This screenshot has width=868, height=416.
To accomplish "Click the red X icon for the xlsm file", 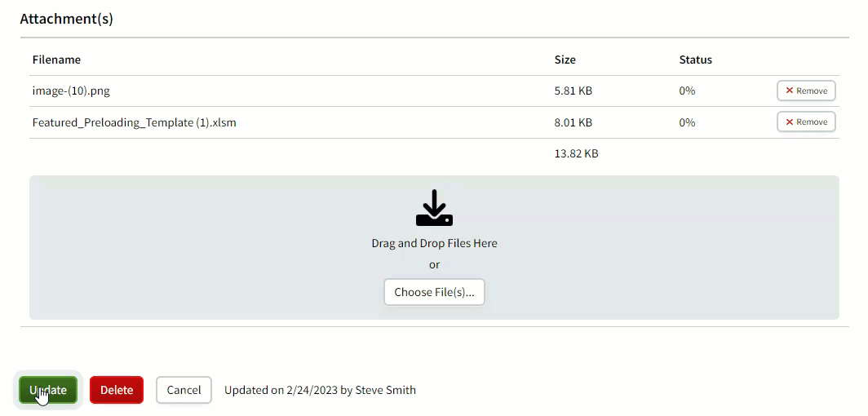I will 790,122.
